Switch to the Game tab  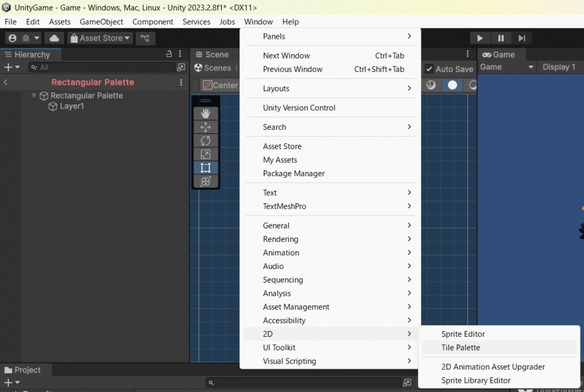pos(499,55)
